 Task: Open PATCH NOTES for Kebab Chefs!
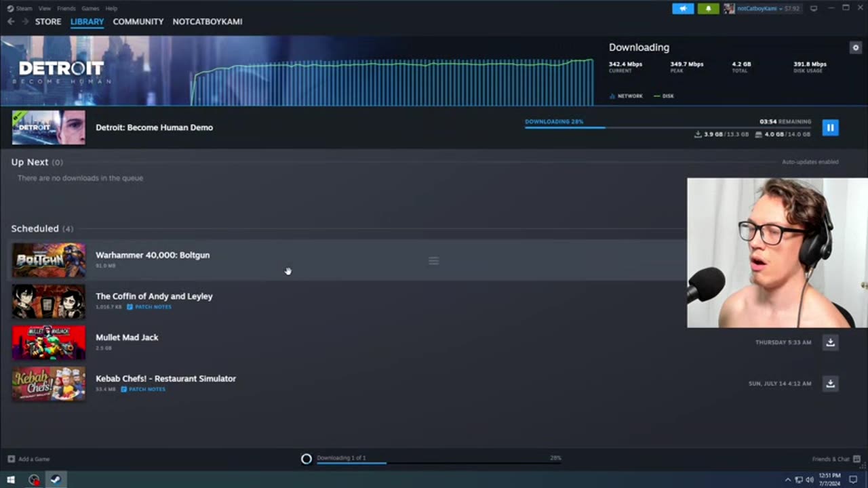(x=147, y=389)
